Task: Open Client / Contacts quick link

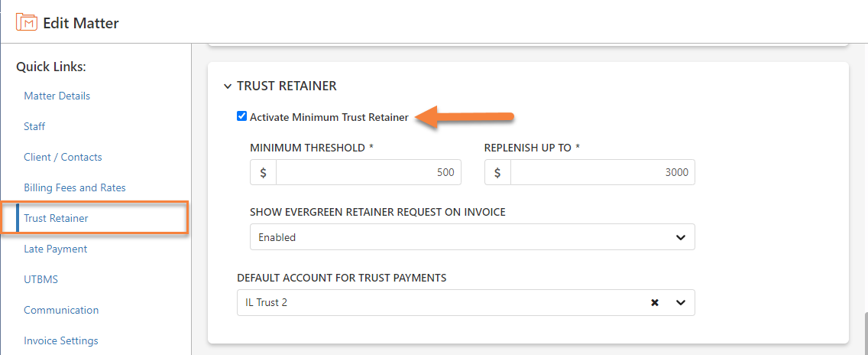Action: tap(63, 157)
